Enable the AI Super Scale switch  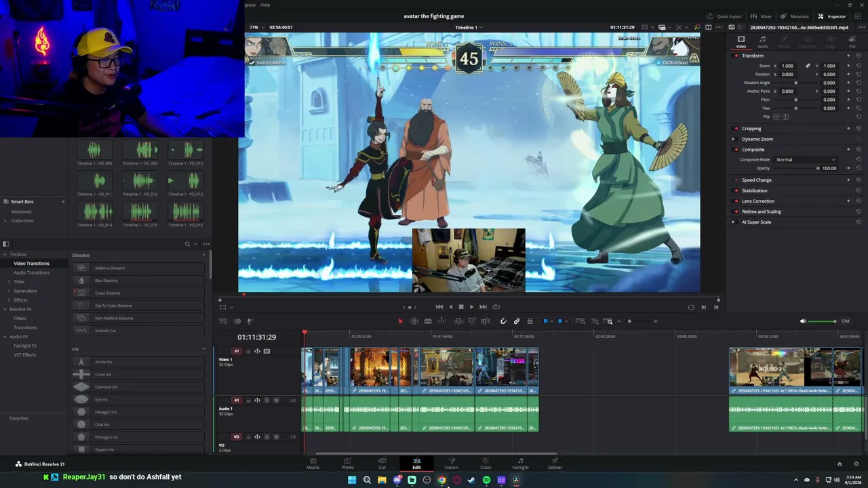pyautogui.click(x=733, y=222)
